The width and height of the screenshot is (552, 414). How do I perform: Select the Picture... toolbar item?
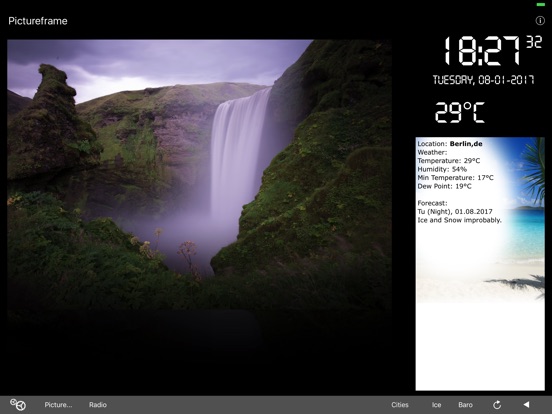tap(58, 405)
